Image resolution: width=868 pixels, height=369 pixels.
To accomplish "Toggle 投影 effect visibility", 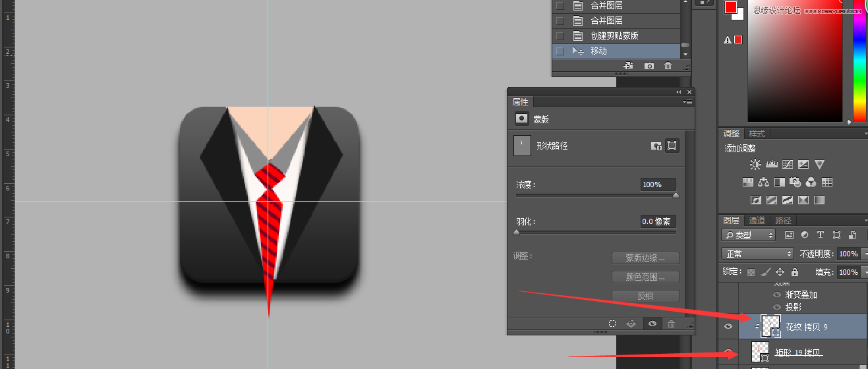I will (x=777, y=307).
